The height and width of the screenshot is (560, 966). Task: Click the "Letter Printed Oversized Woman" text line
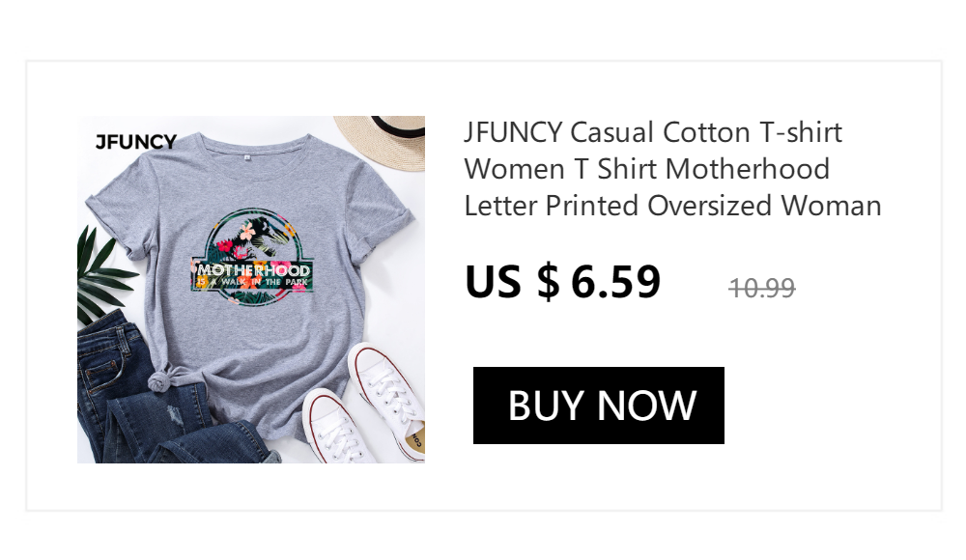tap(672, 205)
